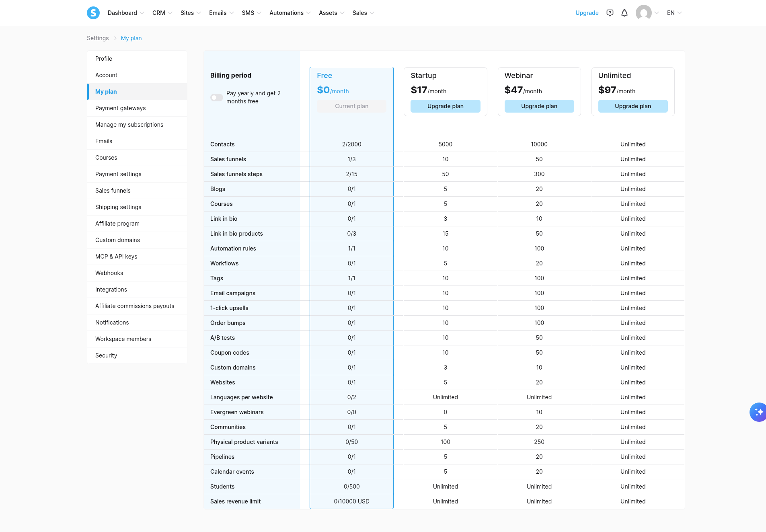Click the '0/10000 USD' revenue limit value

tap(352, 501)
